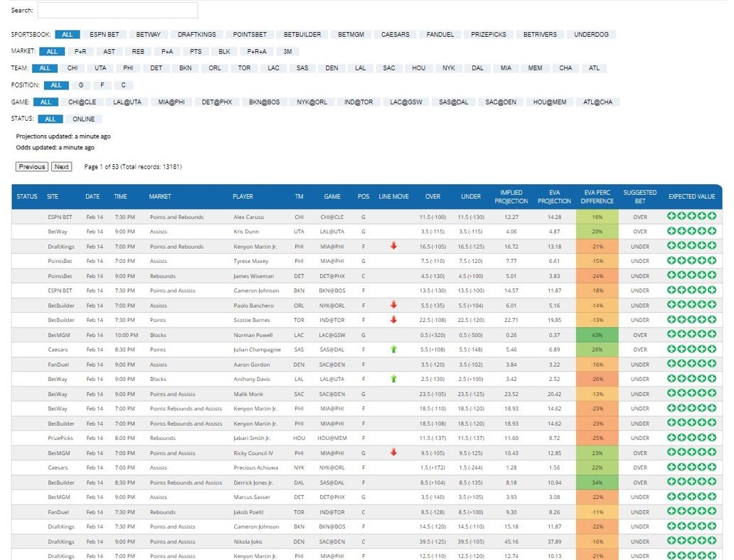Click the green up arrow in Julian Champagnie row
Viewport: 734px width, 560px height.
393,349
